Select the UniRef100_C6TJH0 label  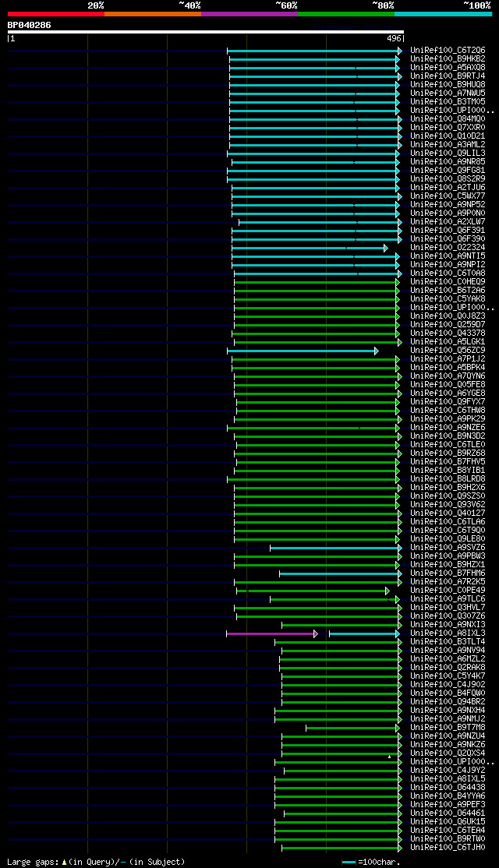448,848
